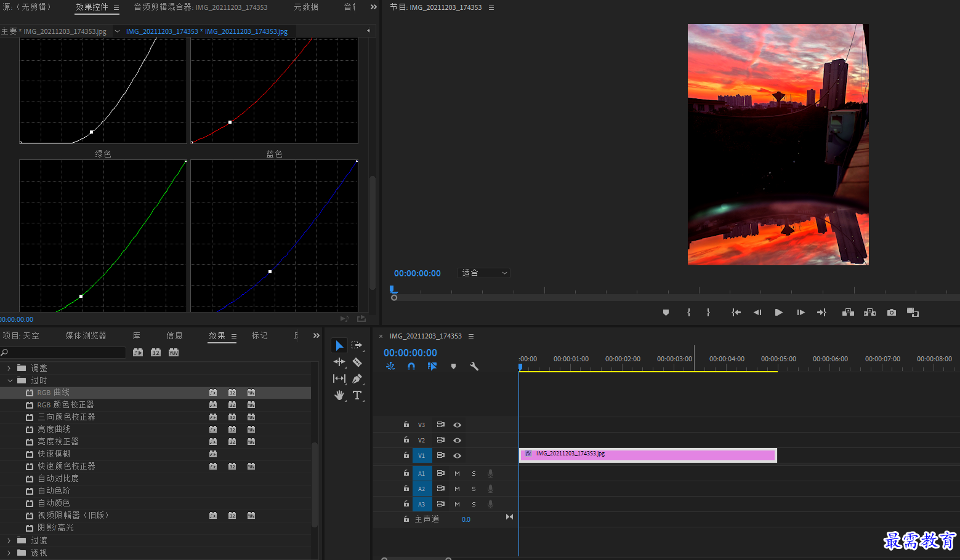Play the sequence in program monitor
Screen dimensions: 960x560
click(x=778, y=313)
